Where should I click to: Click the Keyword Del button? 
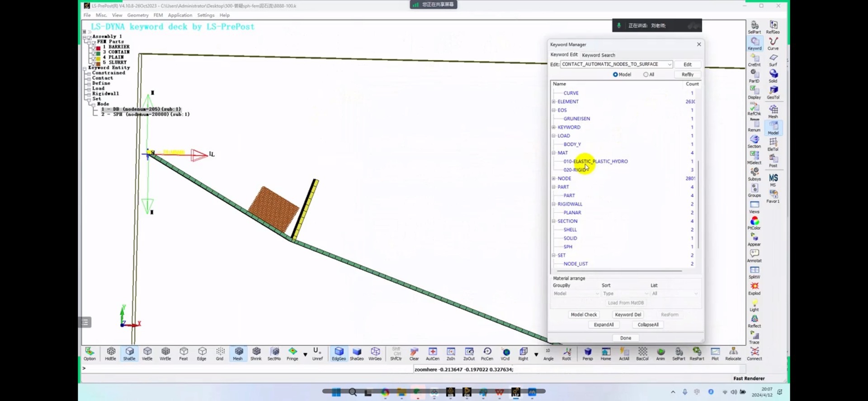pyautogui.click(x=628, y=315)
